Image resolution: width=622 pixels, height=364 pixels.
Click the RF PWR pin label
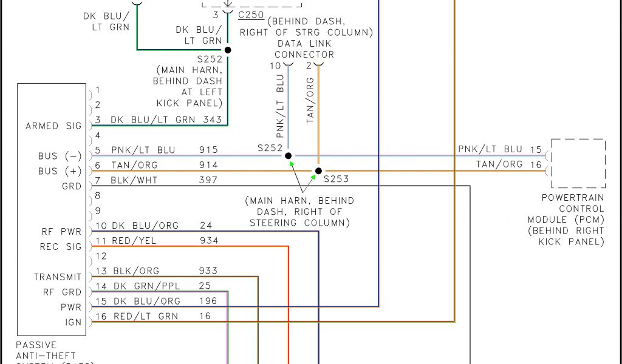click(61, 232)
